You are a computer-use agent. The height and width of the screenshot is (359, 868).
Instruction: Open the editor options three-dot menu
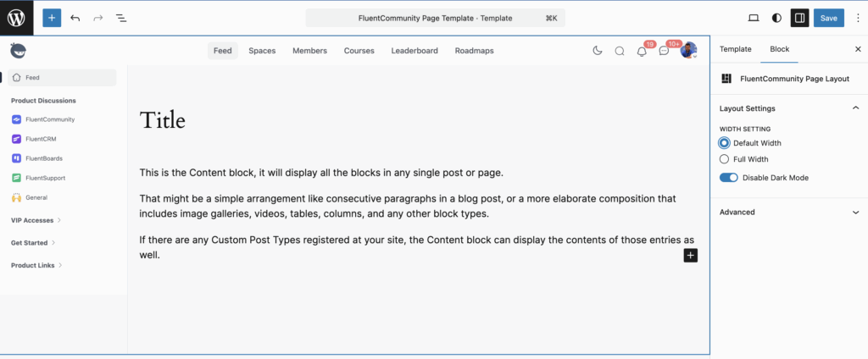[858, 19]
